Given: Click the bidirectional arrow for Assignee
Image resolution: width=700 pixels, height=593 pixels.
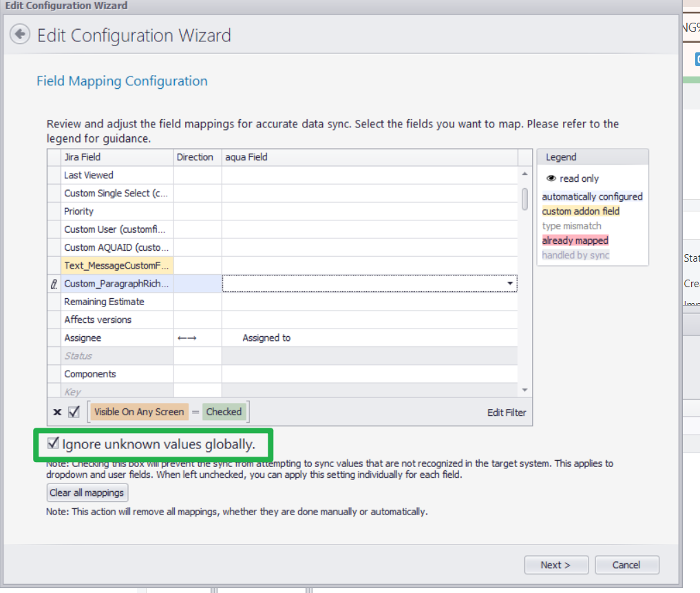Looking at the screenshot, I should (187, 338).
